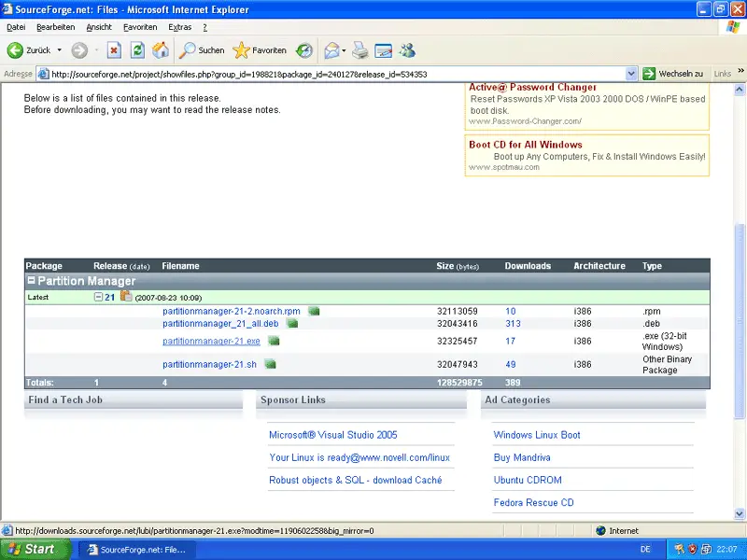Viewport: 747px width, 560px height.
Task: Open the Zurück button history dropdown arrow
Action: point(60,50)
